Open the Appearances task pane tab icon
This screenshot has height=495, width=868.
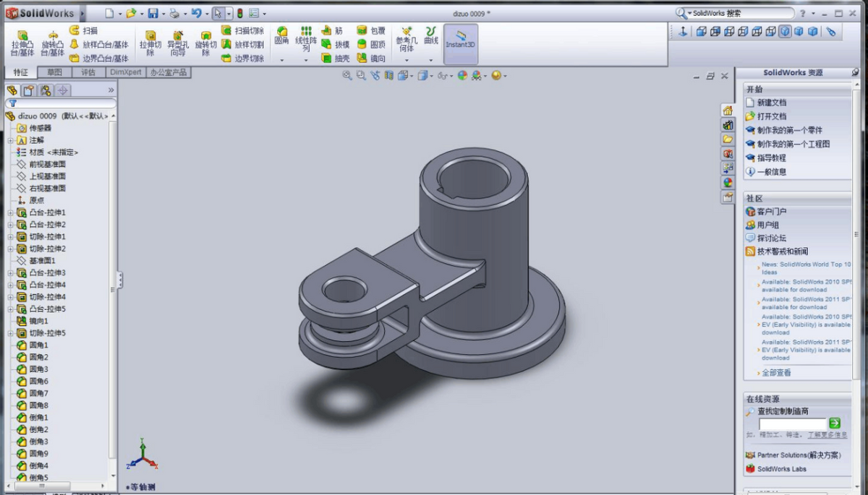[x=728, y=183]
